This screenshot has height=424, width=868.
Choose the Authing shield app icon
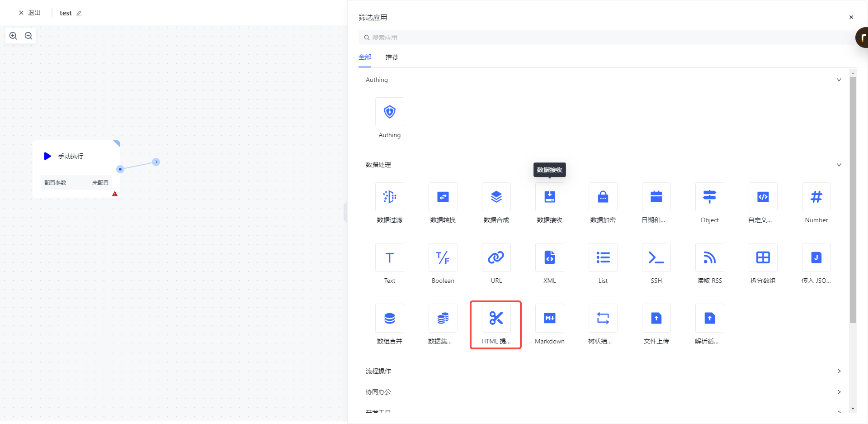click(x=389, y=112)
